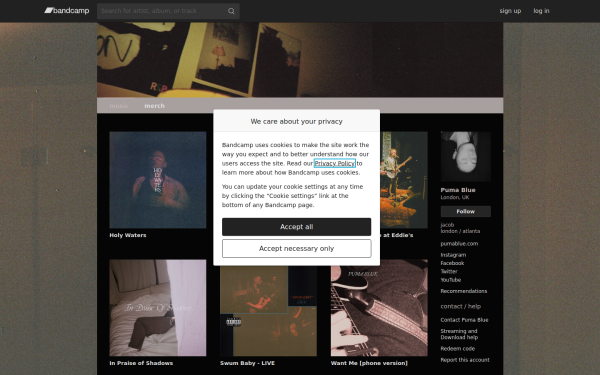Click the Want Me (phone version) title

point(369,363)
